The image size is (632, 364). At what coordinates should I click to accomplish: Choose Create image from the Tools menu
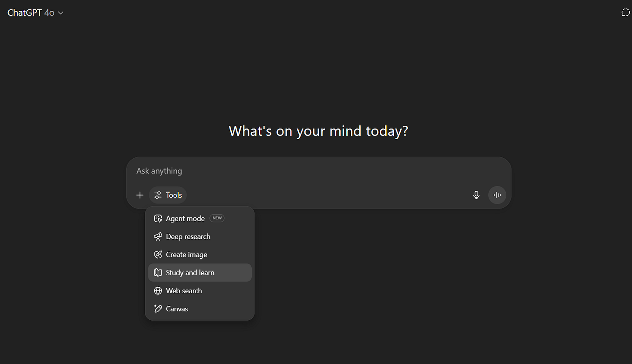[x=186, y=255]
